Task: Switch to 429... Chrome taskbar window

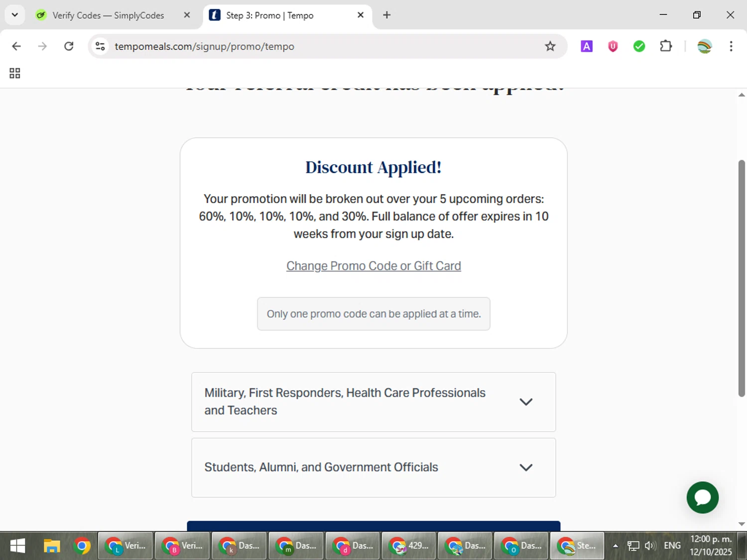Action: 409,546
